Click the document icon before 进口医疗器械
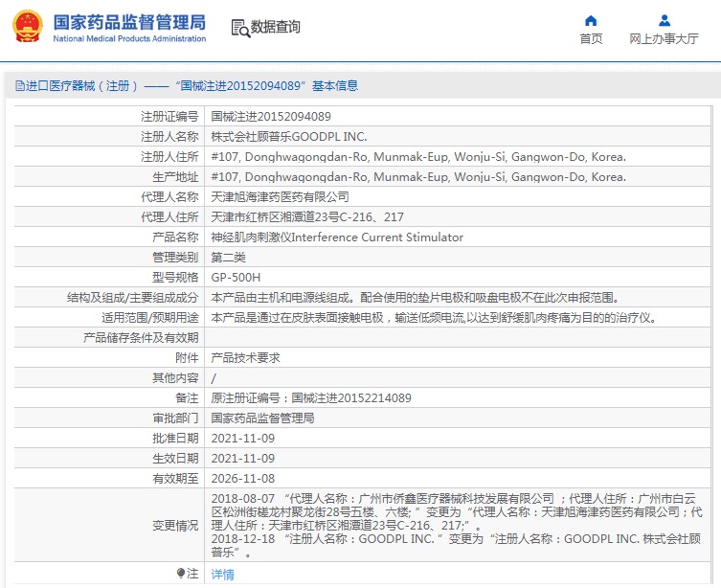This screenshot has height=588, width=721. 20,86
